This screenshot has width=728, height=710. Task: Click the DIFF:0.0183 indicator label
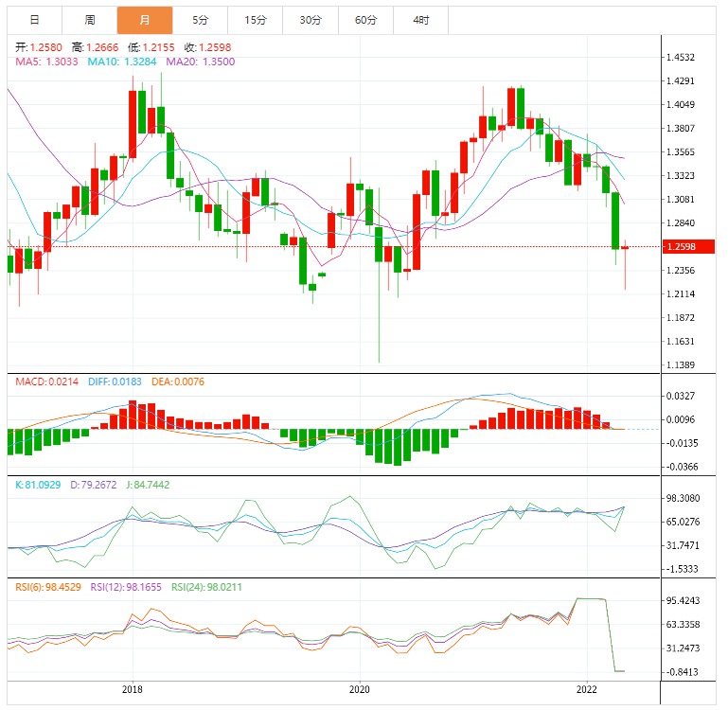point(115,382)
